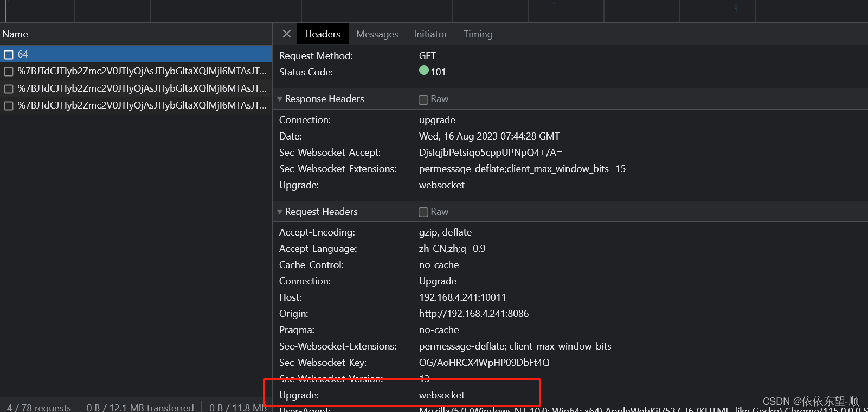
Task: Click the Name column header
Action: click(x=136, y=34)
